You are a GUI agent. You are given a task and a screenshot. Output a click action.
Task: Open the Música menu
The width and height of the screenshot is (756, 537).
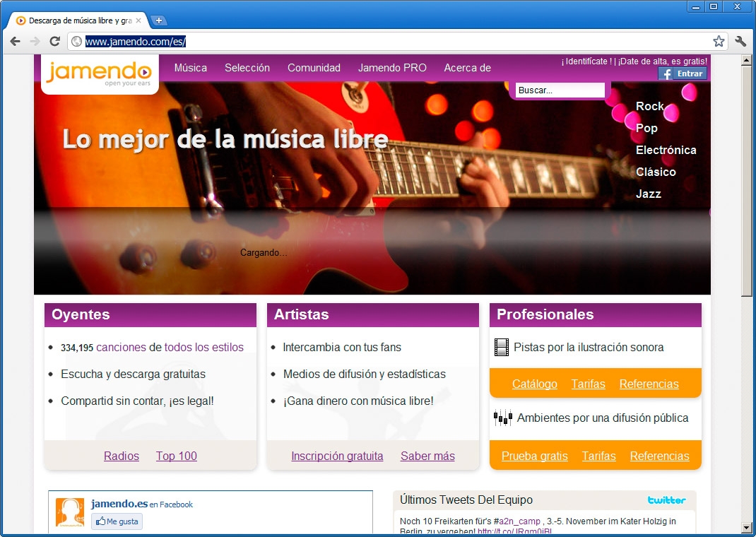click(x=191, y=68)
